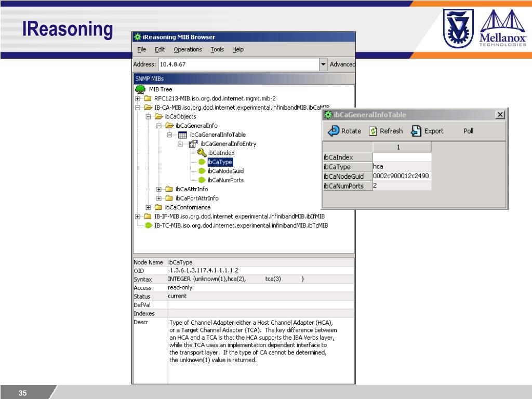
Task: Click the ibCaGeneralInfoTable table icon
Action: [x=182, y=135]
